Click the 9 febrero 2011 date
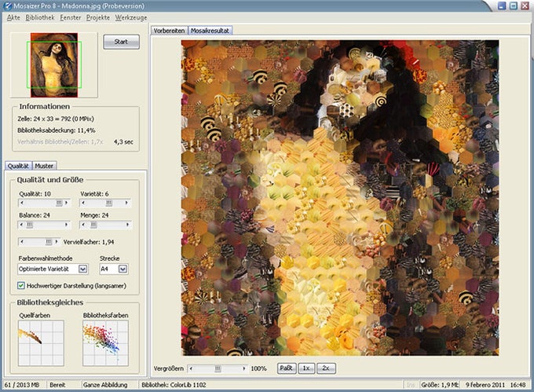 click(485, 385)
